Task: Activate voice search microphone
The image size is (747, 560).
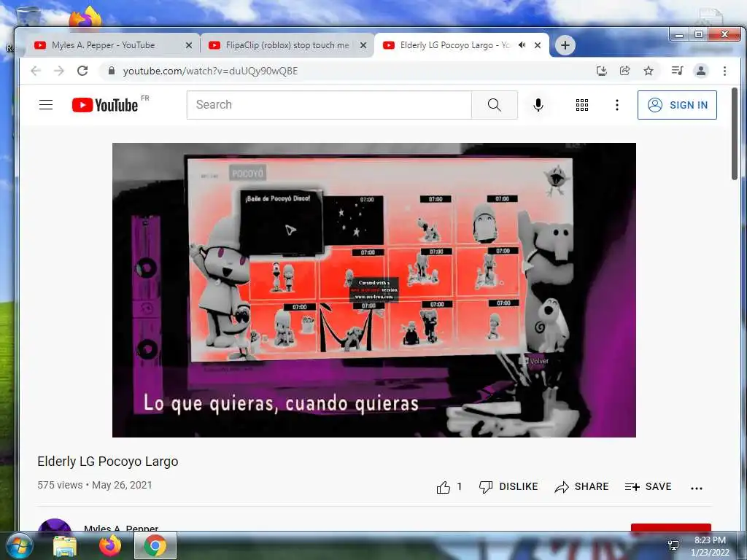Action: coord(538,105)
